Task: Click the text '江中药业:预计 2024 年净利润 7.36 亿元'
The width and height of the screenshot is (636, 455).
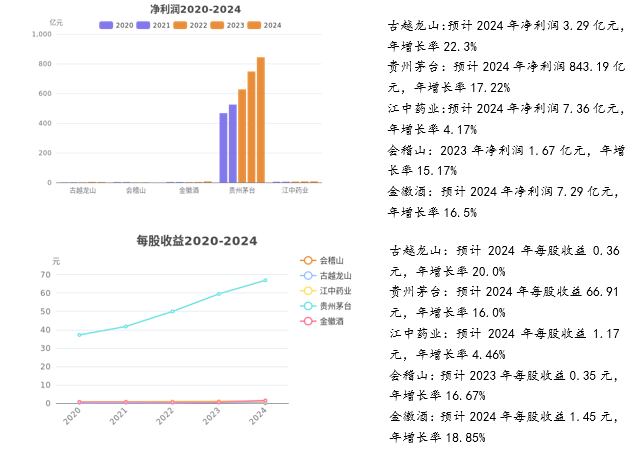Action: (503, 108)
